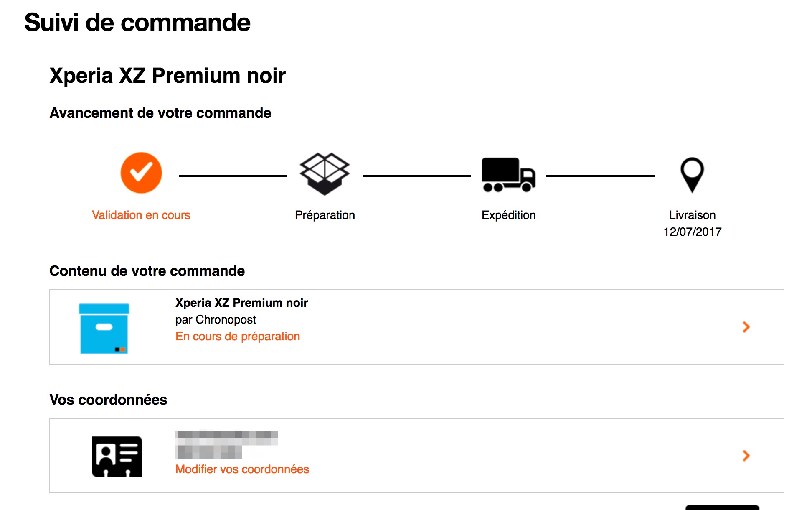The width and height of the screenshot is (812, 510).
Task: Click the "Modifier vos coordonnées" link
Action: (242, 469)
